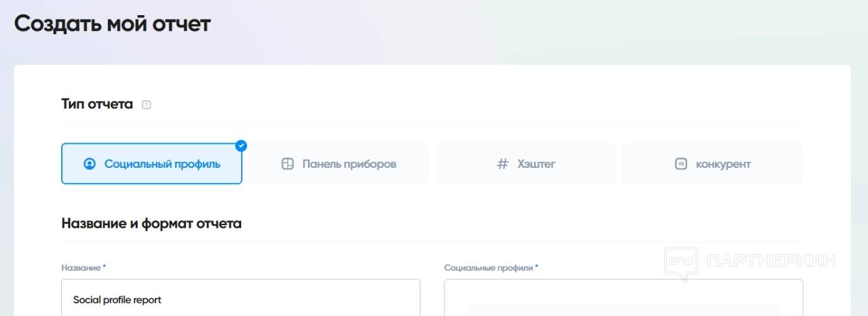Select the Социальный профиль report type

pyautogui.click(x=152, y=164)
